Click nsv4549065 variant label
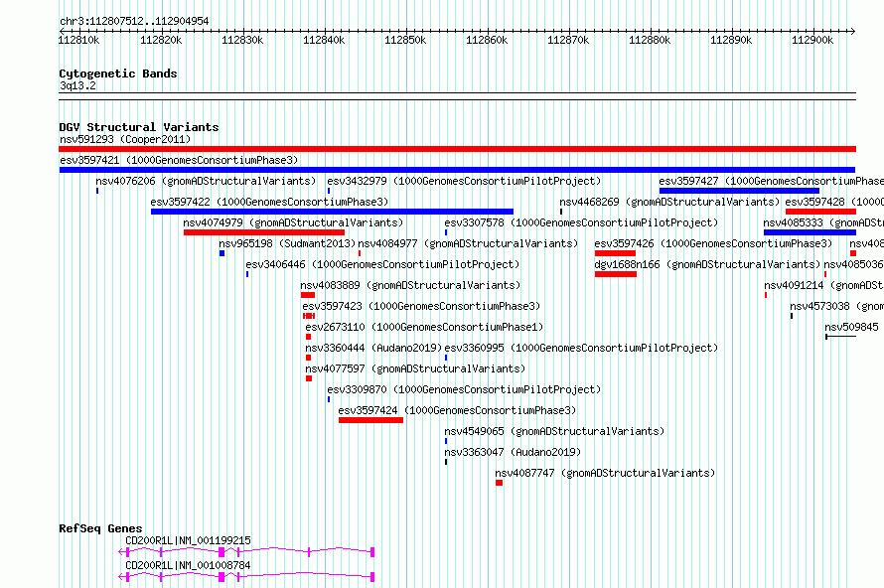884x588 pixels. (x=555, y=431)
